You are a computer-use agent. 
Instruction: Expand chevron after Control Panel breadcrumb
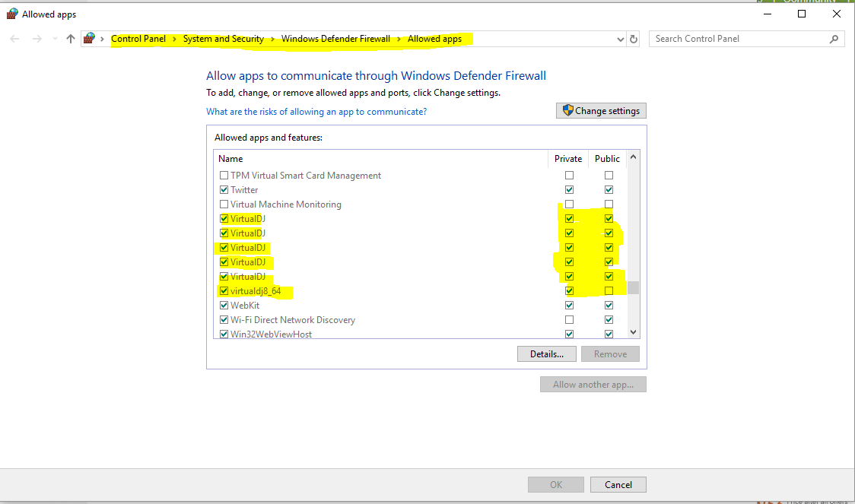(x=174, y=39)
